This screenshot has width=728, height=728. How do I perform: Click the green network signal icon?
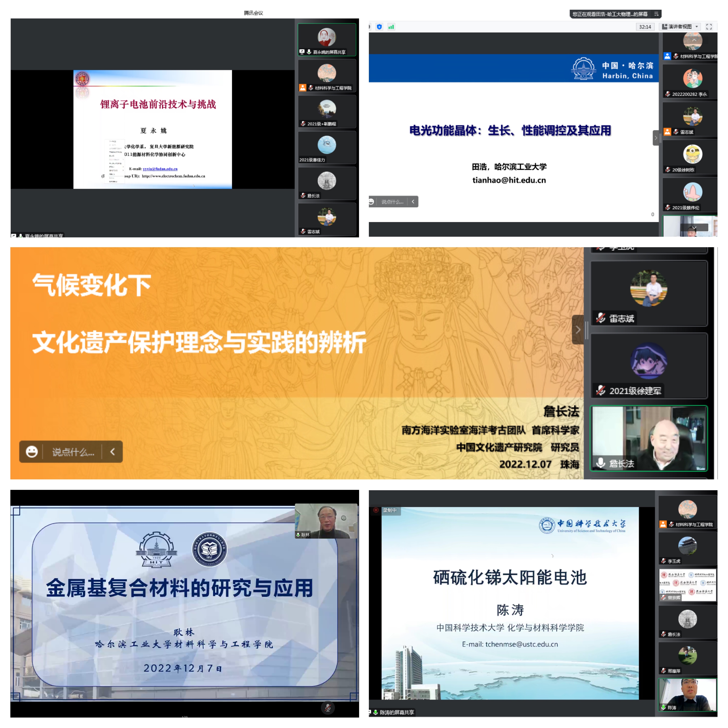point(391,27)
